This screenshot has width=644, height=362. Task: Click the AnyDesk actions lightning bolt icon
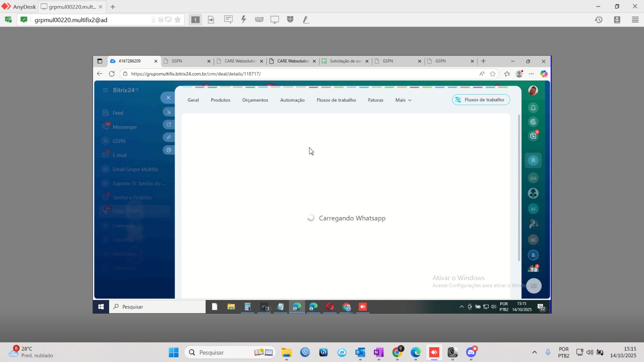pos(244,19)
